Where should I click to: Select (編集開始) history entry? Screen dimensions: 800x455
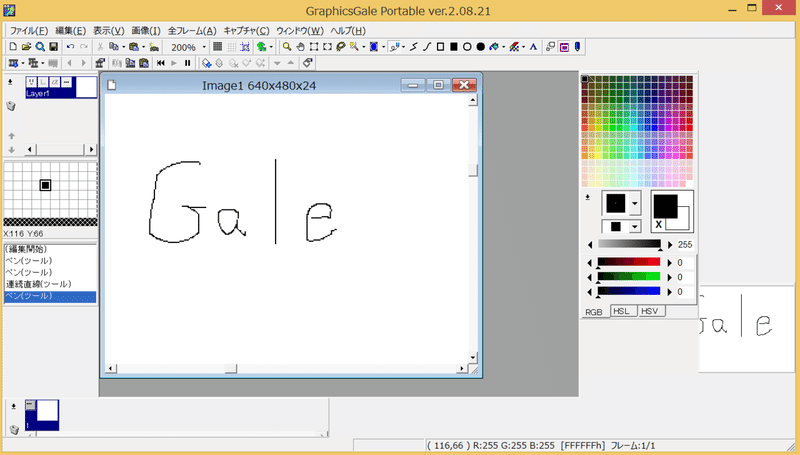tap(50, 249)
